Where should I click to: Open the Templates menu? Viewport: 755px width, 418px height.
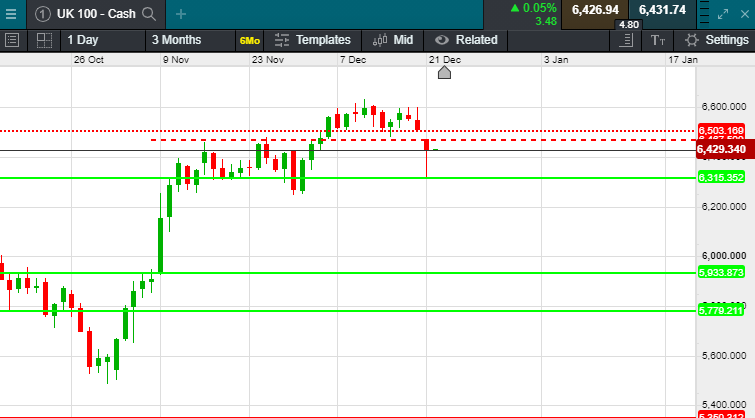[x=312, y=40]
